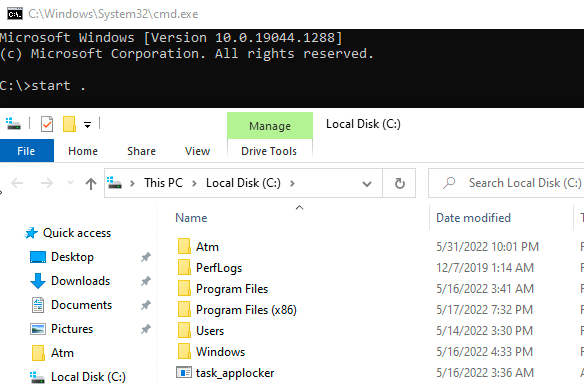The width and height of the screenshot is (584, 384).
Task: Select Atm in the navigation pane
Action: tap(52, 353)
